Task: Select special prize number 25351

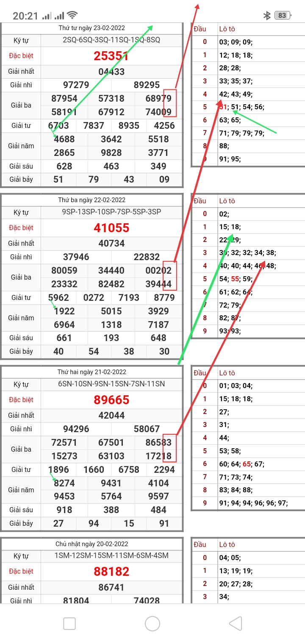Action: coord(111,56)
